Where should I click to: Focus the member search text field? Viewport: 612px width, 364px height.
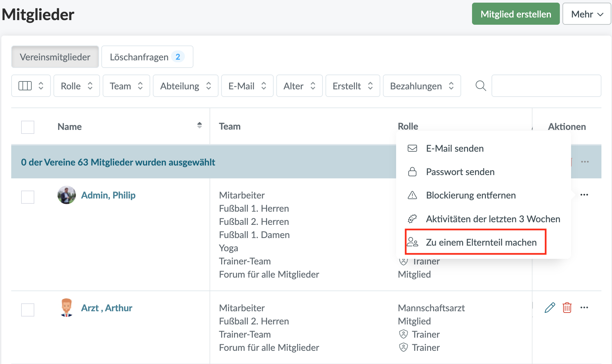(x=546, y=86)
